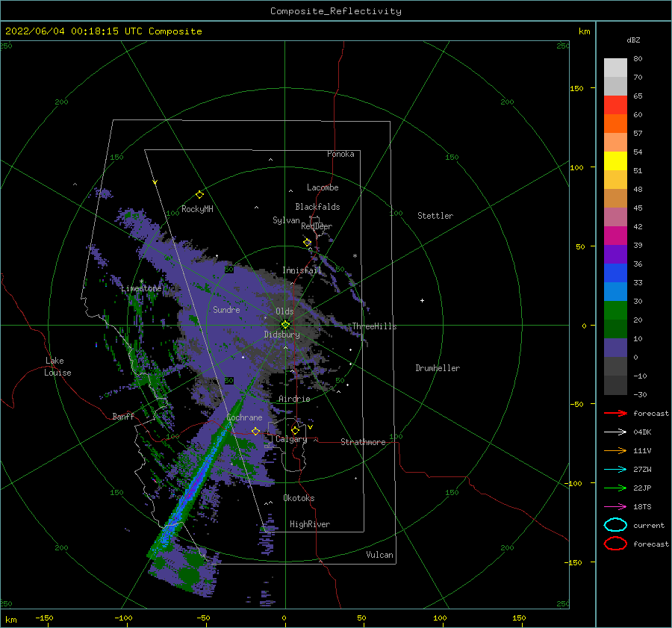Click the yellow radar site marker near Olds

click(x=285, y=325)
